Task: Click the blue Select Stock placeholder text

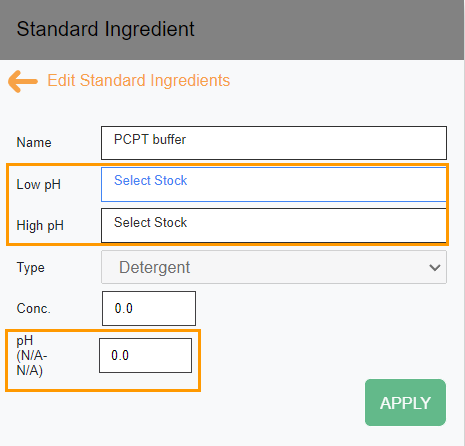Action: (151, 180)
